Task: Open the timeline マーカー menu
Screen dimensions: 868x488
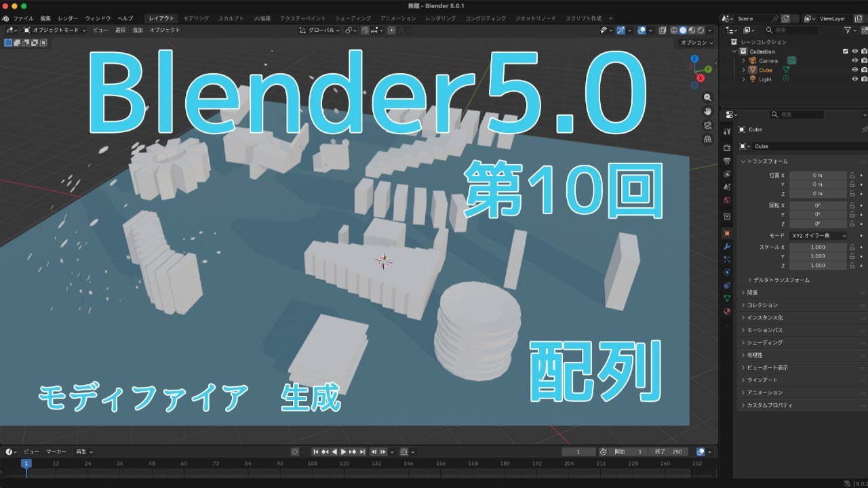Action: pyautogui.click(x=56, y=451)
